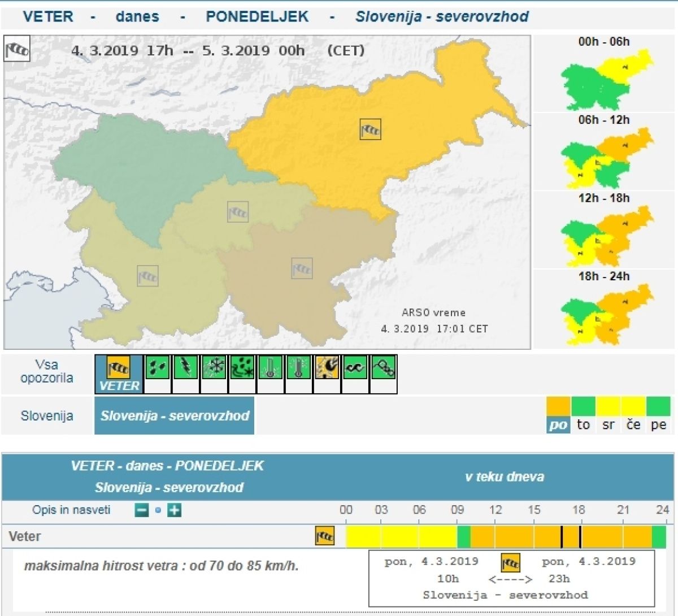Click the orange 'po' day color swatch
Screen dimensions: 678x616
coord(558,406)
